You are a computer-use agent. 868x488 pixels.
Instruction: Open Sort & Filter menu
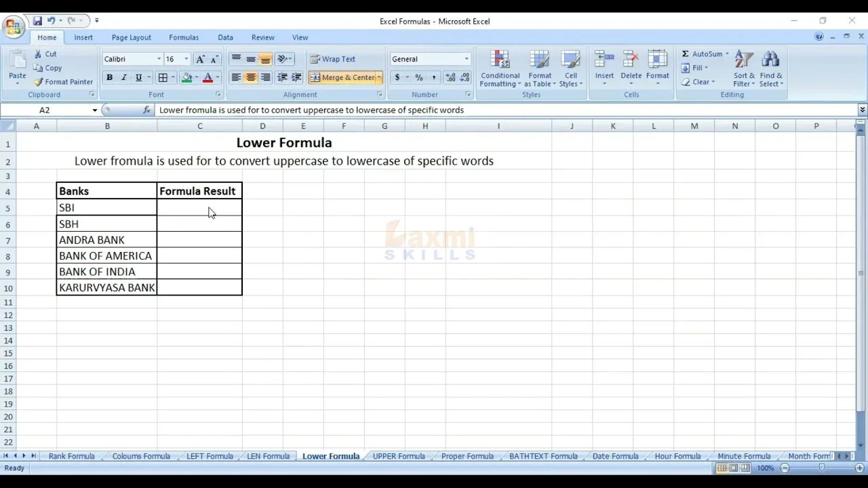[744, 68]
